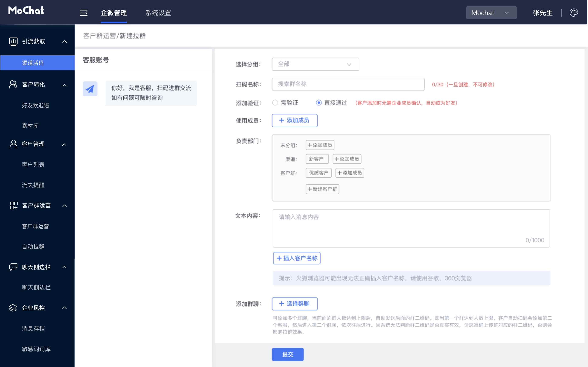Open the 自动拉群 sidebar item

point(33,247)
